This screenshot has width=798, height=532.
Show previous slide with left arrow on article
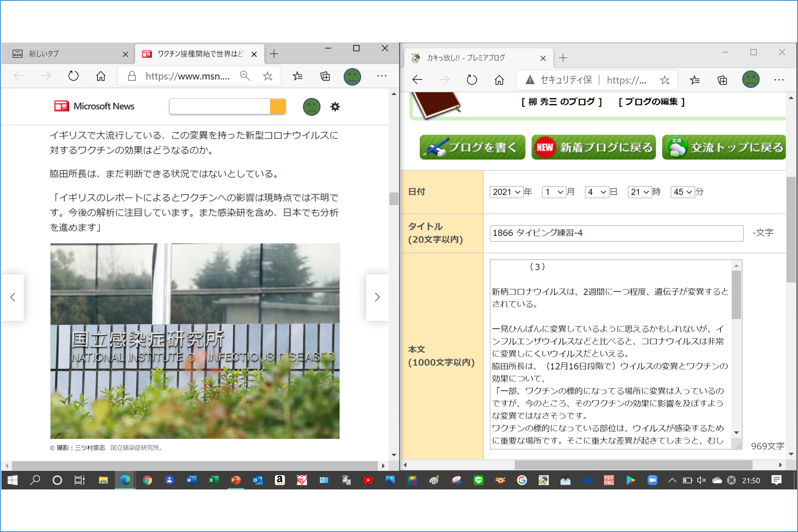tap(13, 297)
